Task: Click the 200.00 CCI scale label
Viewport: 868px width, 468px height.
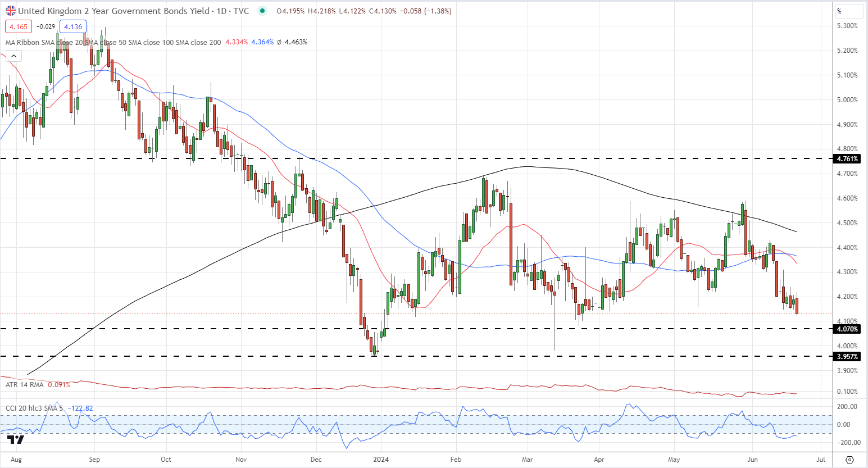Action: 847,407
